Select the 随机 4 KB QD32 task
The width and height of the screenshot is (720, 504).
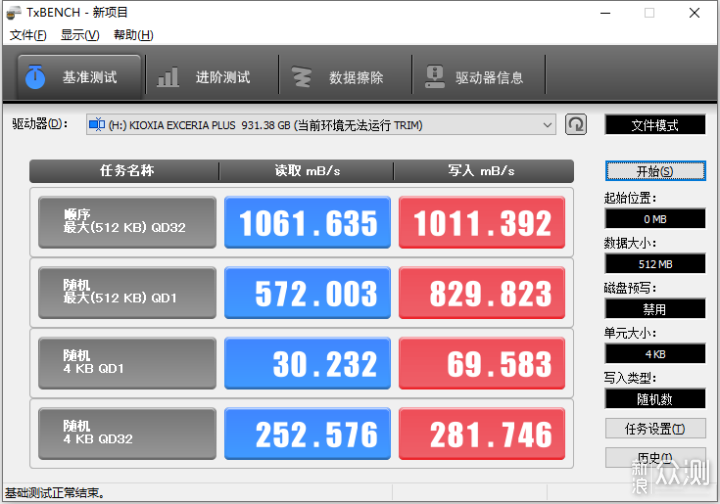click(127, 433)
